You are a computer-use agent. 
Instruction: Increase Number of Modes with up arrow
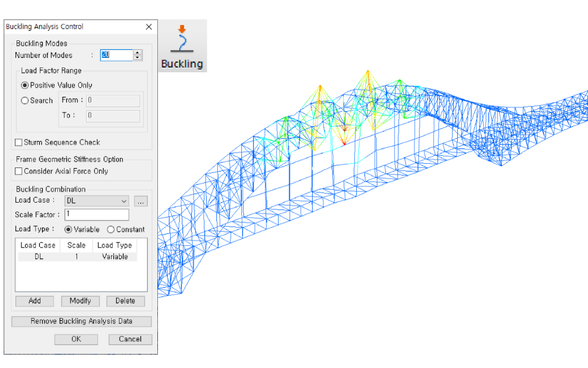pyautogui.click(x=138, y=52)
